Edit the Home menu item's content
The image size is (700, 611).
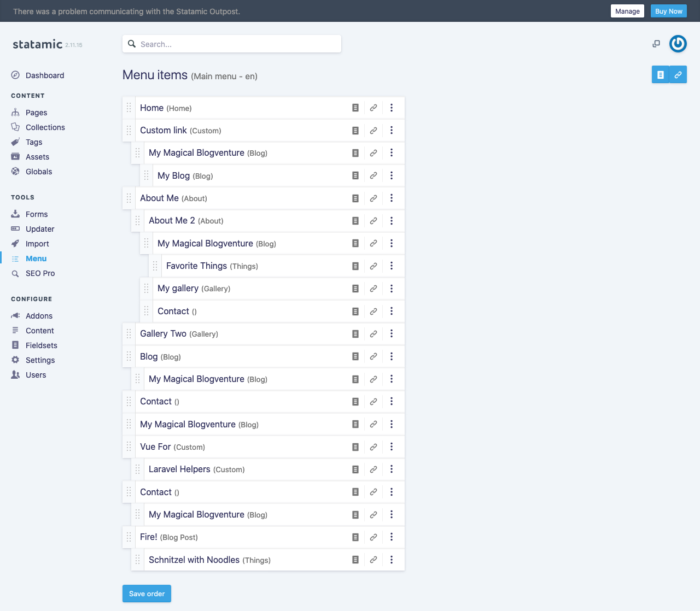(355, 108)
